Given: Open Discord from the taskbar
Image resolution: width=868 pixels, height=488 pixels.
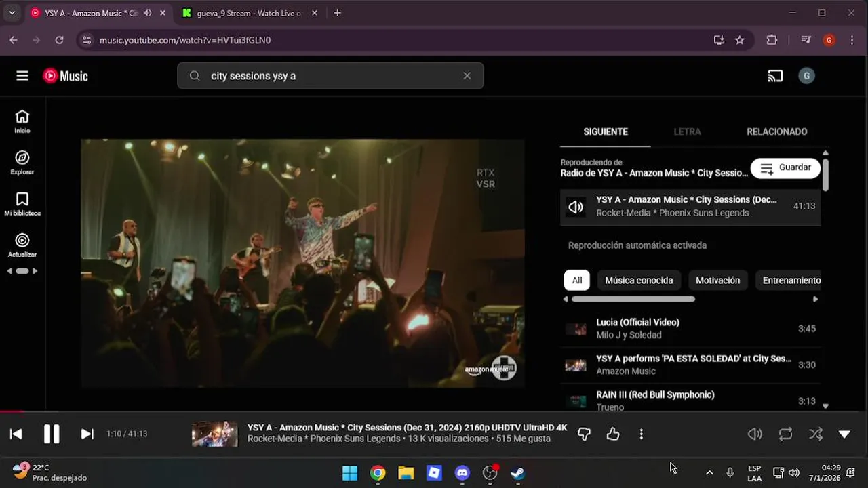Looking at the screenshot, I should point(462,473).
